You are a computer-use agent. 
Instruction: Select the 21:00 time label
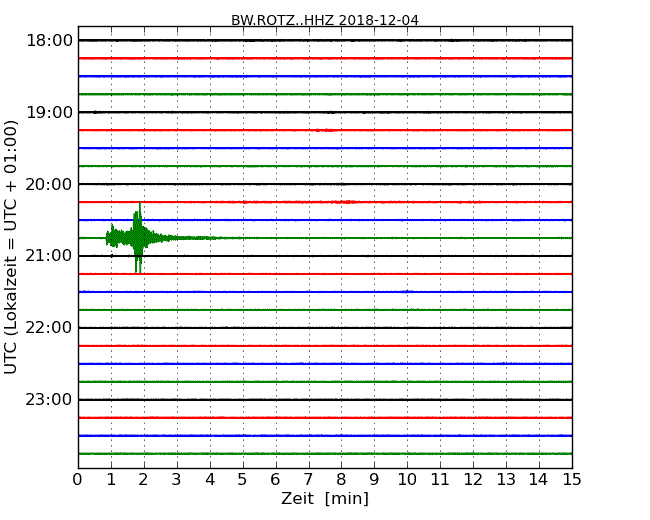pyautogui.click(x=49, y=256)
